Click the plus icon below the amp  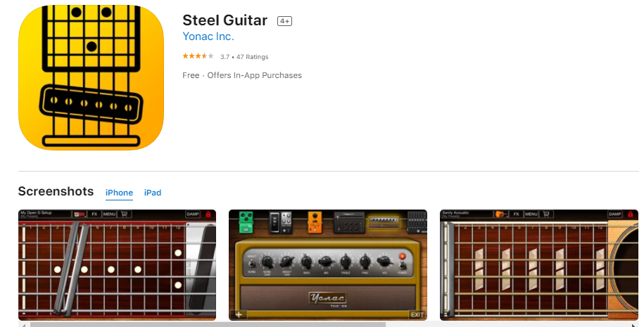(x=239, y=314)
